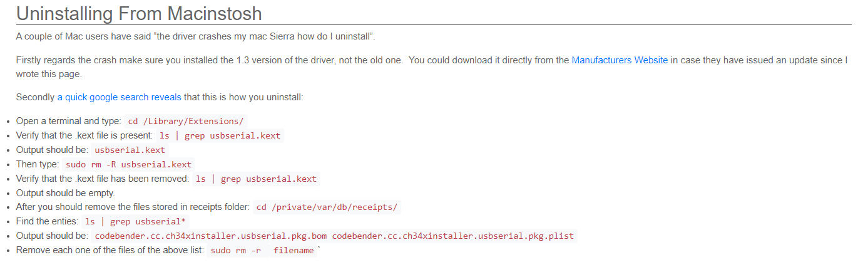Click the grep command after "has been removed"
The height and width of the screenshot is (262, 868).
[x=256, y=179]
